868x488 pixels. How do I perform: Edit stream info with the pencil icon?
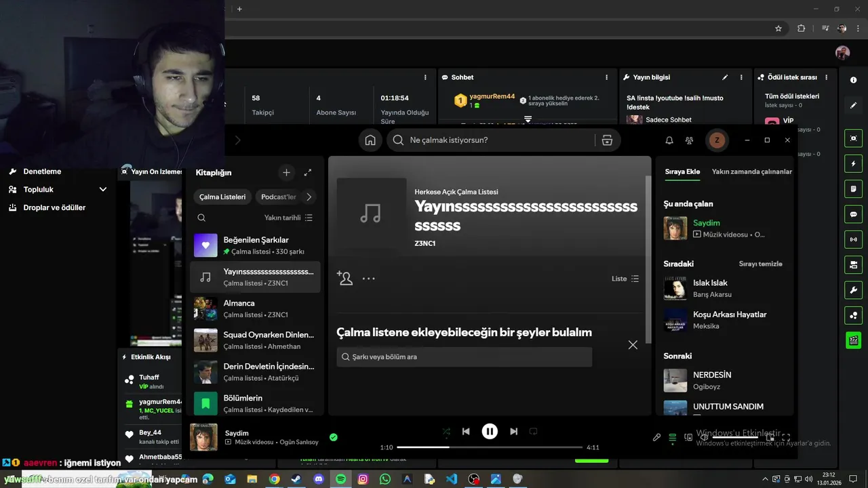pyautogui.click(x=725, y=77)
